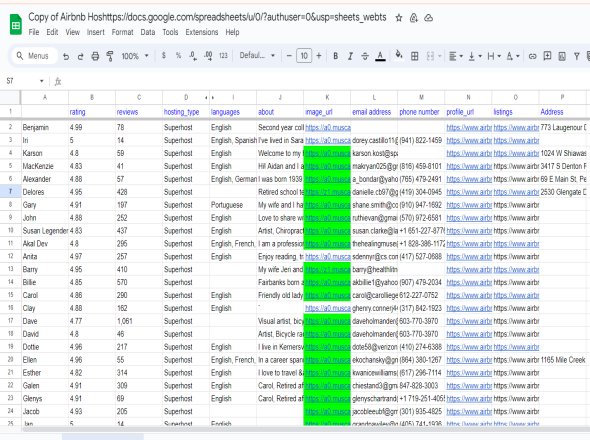Viewport: 590px width, 440px height.
Task: Open the zoom 100% dropdown
Action: pyautogui.click(x=135, y=56)
